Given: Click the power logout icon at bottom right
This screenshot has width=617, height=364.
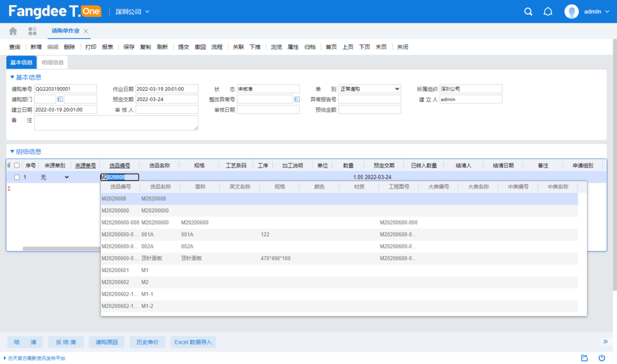Looking at the screenshot, I should (602, 358).
